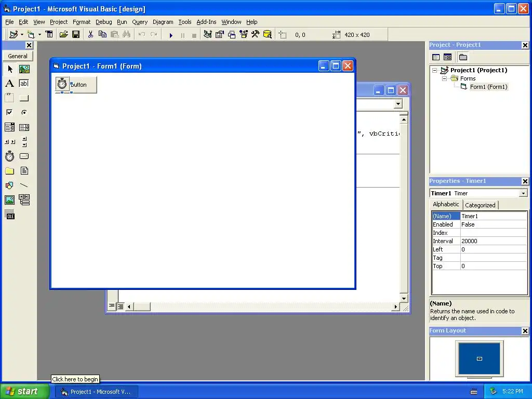The image size is (532, 399).
Task: Select the Shape tool in toolbox
Action: point(10,185)
